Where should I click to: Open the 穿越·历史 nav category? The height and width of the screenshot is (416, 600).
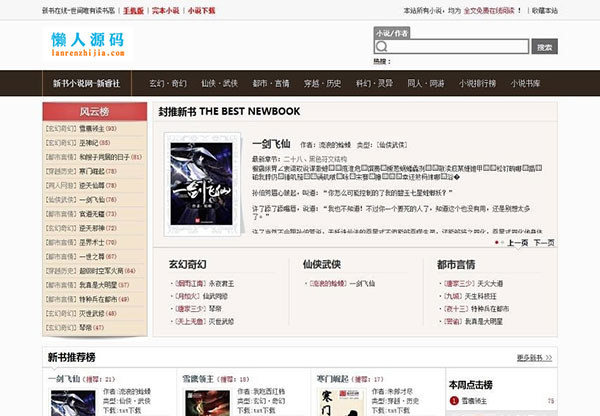click(322, 83)
